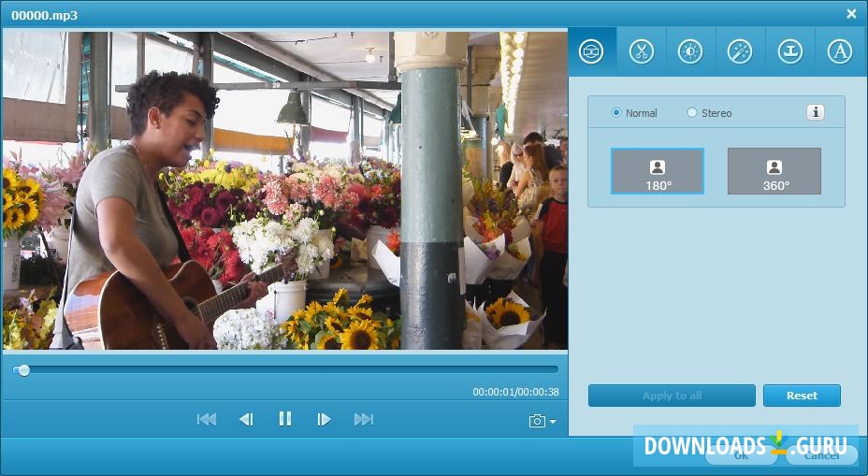Close the 00000.mp3 editor window
Screen dimensions: 868x476
pos(851,14)
